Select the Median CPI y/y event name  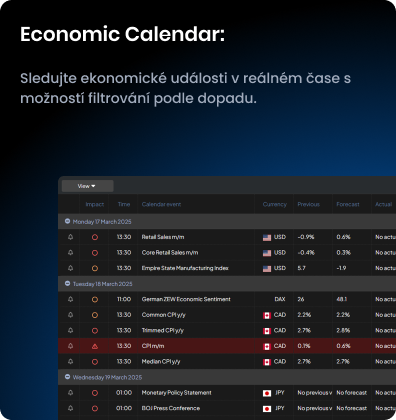[x=161, y=361]
